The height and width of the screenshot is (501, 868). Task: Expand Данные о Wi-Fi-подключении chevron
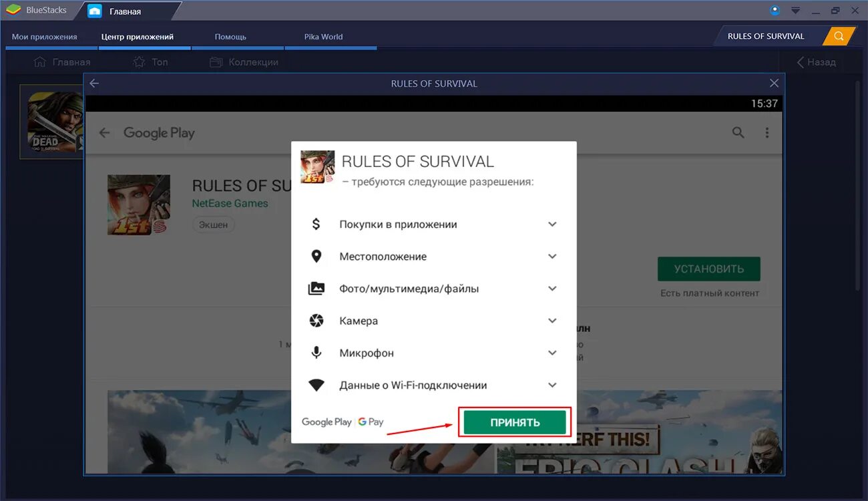[x=552, y=385]
